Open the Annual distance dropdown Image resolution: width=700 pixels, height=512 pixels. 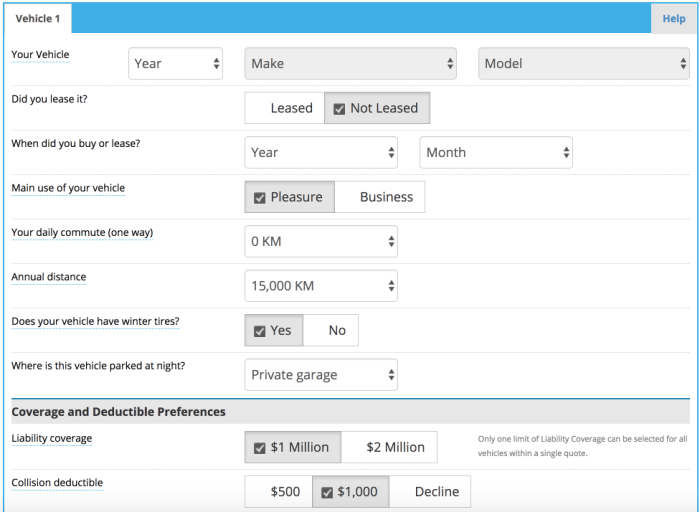pyautogui.click(x=321, y=286)
